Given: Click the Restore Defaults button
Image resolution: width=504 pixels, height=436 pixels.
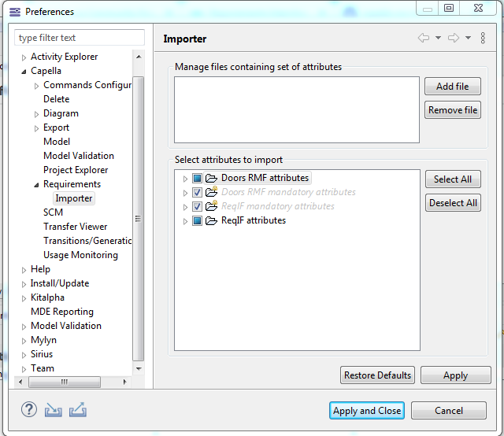Looking at the screenshot, I should click(x=377, y=375).
